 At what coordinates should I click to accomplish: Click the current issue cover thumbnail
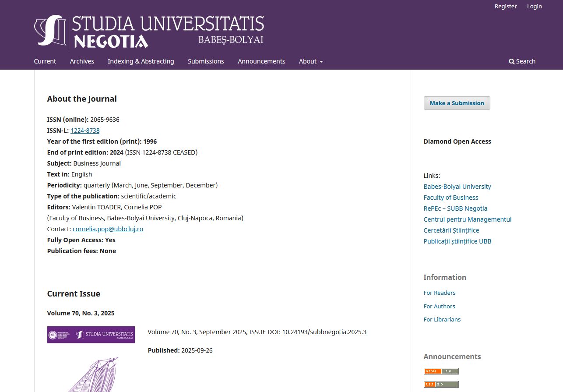pos(91,359)
